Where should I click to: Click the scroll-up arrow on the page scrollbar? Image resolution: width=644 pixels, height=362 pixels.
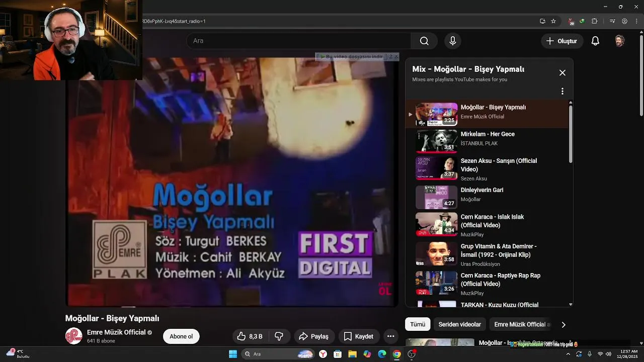[x=641, y=33]
